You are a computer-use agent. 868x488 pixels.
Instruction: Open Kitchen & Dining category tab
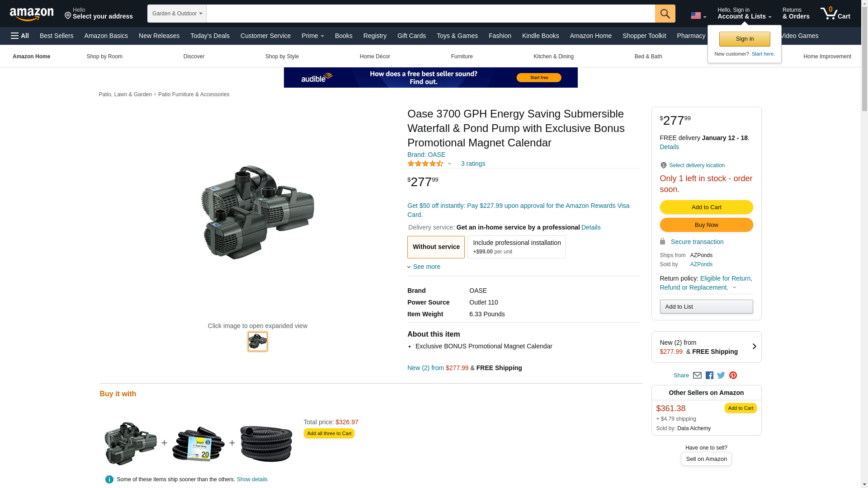pos(553,56)
